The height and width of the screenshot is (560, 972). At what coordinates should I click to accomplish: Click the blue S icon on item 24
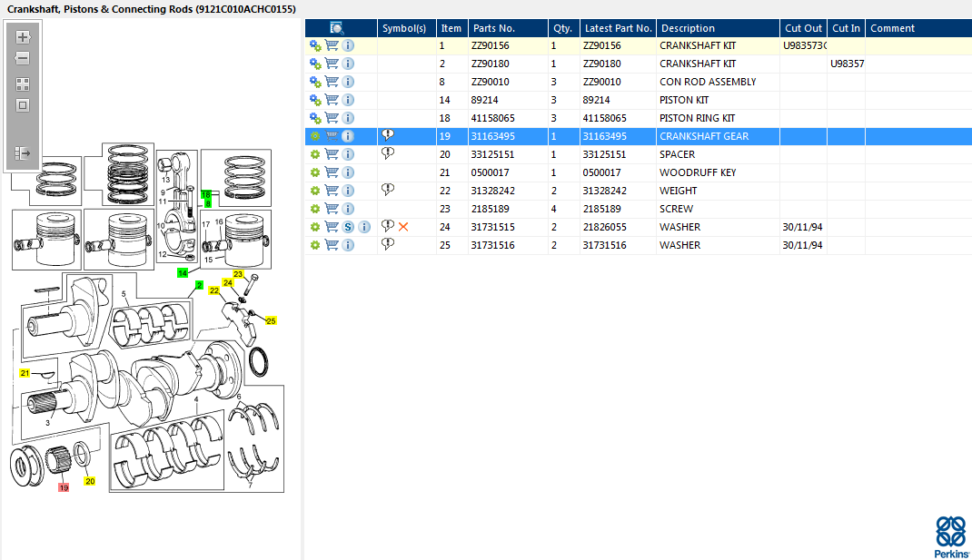(x=348, y=227)
